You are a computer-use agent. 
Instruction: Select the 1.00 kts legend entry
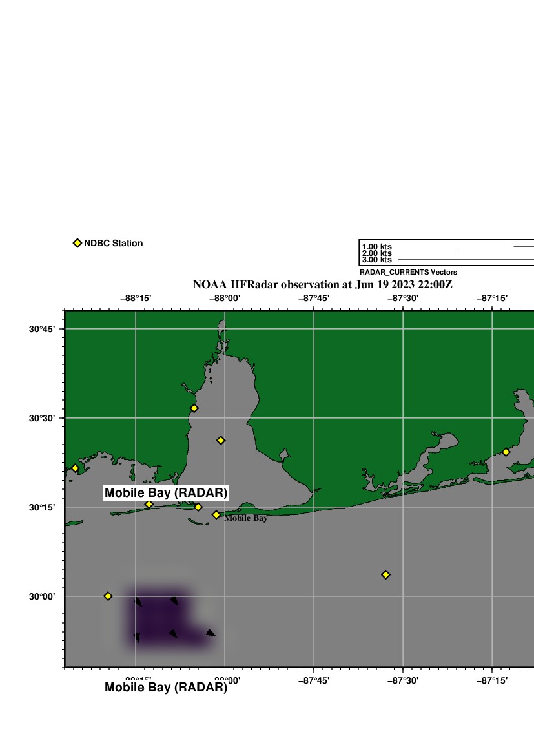click(x=376, y=247)
